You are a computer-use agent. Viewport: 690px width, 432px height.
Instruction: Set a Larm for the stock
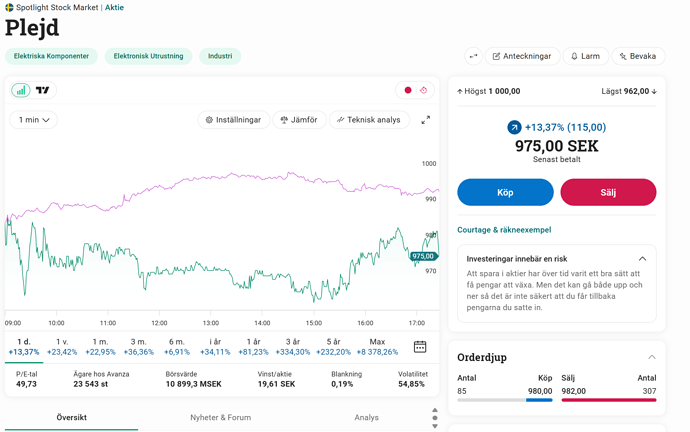tap(586, 56)
